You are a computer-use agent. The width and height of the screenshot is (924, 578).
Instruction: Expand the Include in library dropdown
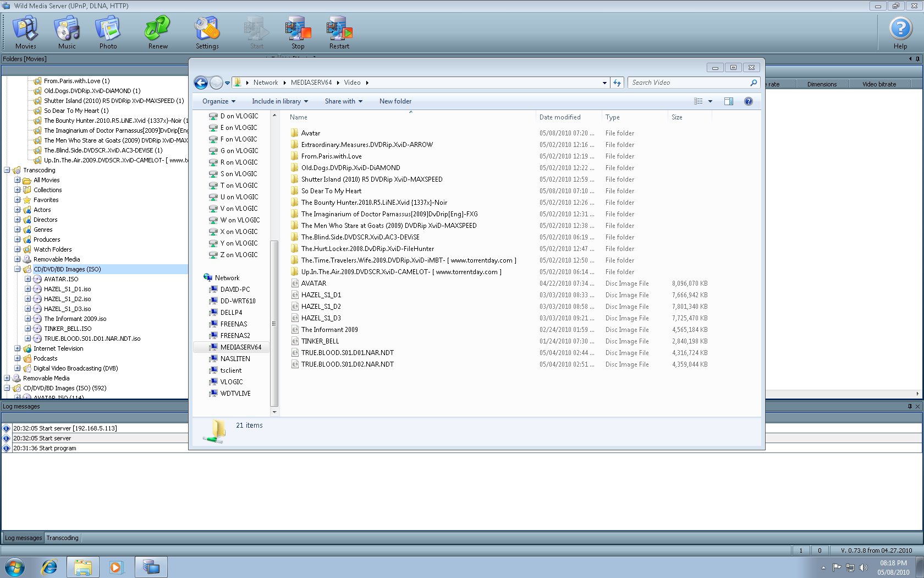pos(279,101)
